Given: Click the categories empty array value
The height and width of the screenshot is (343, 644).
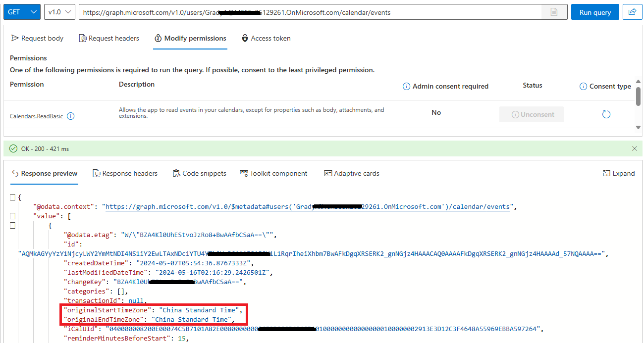Looking at the screenshot, I should 121,291.
